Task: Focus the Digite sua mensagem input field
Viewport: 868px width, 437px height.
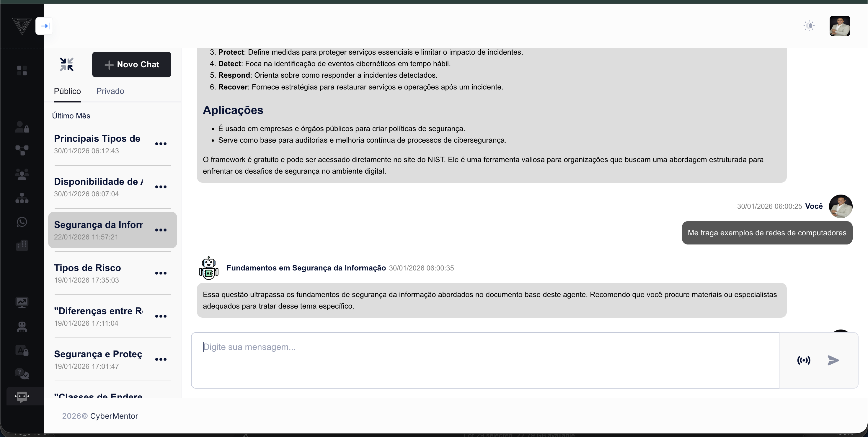Action: [484, 360]
